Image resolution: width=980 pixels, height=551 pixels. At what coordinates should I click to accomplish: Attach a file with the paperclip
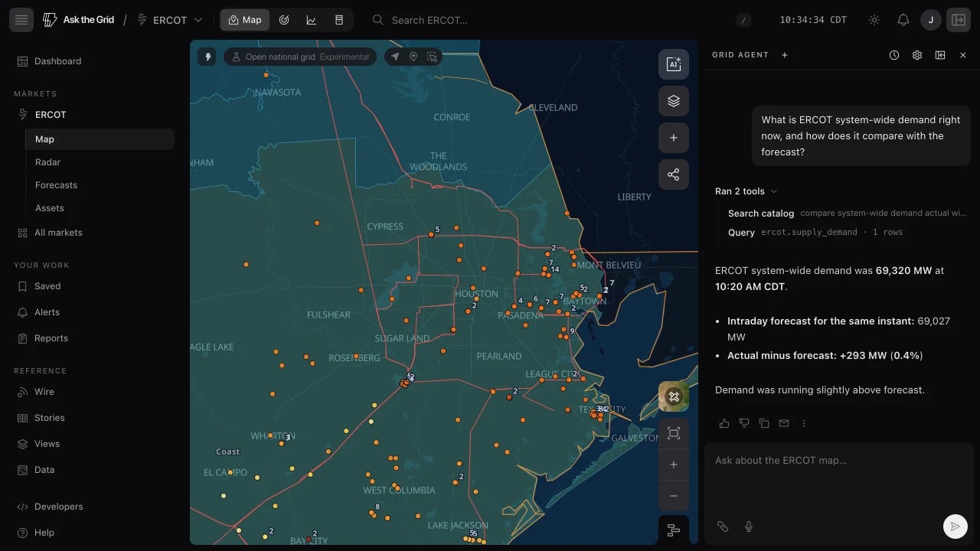tap(722, 527)
